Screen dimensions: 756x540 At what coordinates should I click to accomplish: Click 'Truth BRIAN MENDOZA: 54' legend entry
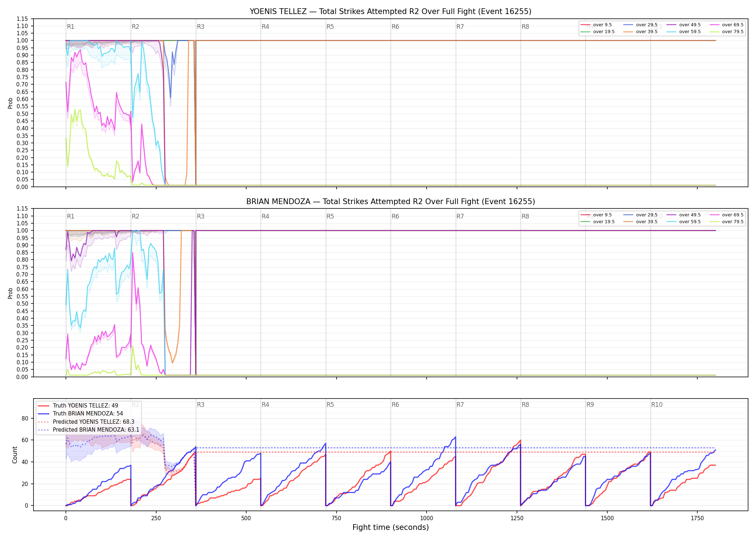click(80, 414)
